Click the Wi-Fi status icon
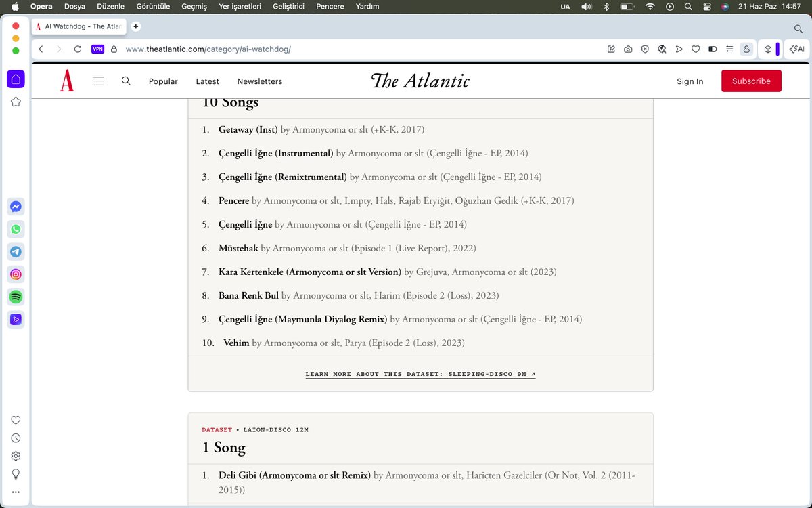The height and width of the screenshot is (508, 812). click(x=650, y=6)
